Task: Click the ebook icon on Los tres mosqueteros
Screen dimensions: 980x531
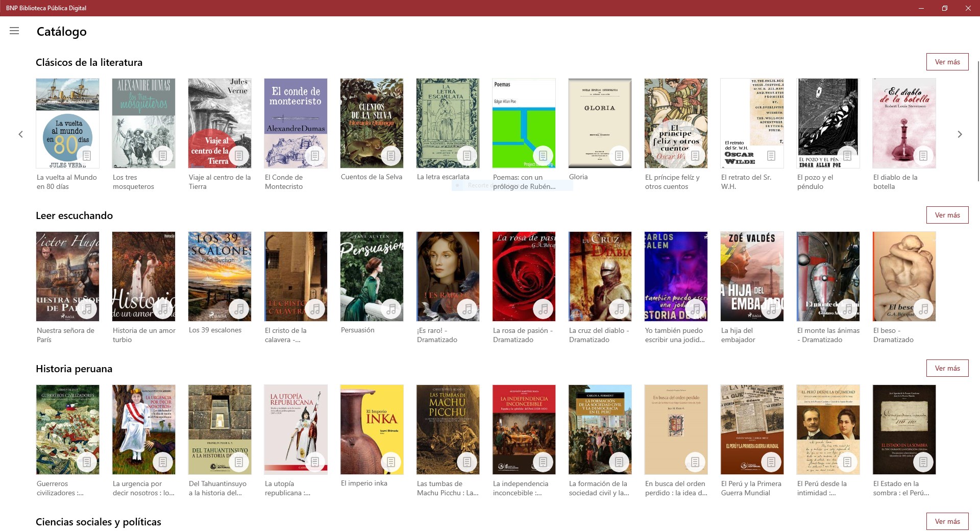Action: coord(163,156)
